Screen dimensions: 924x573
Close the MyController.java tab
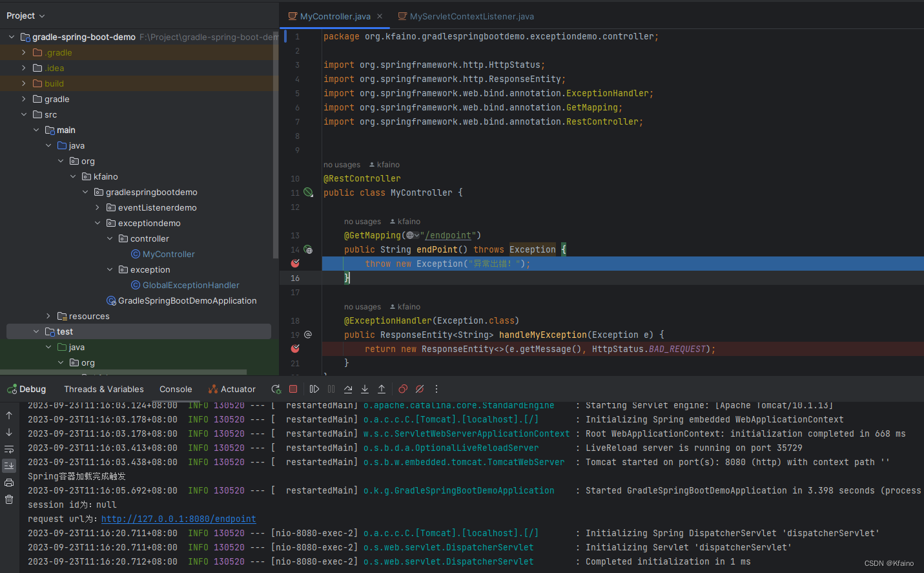380,16
